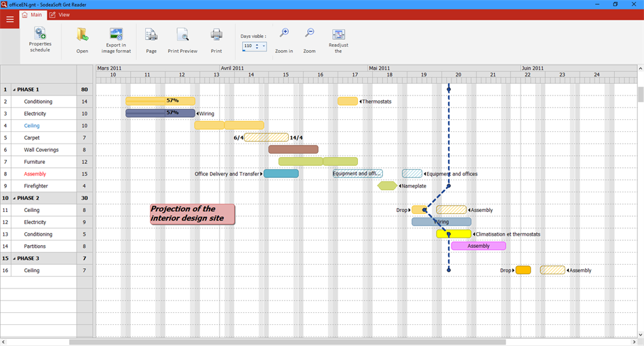This screenshot has height=346, width=644.
Task: Click the top current-date marker dot
Action: pos(449,89)
